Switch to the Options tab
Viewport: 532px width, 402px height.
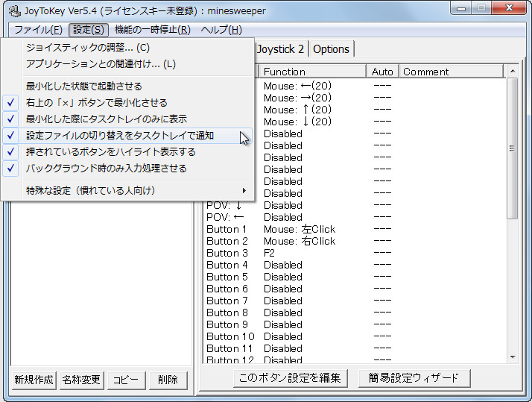(331, 49)
